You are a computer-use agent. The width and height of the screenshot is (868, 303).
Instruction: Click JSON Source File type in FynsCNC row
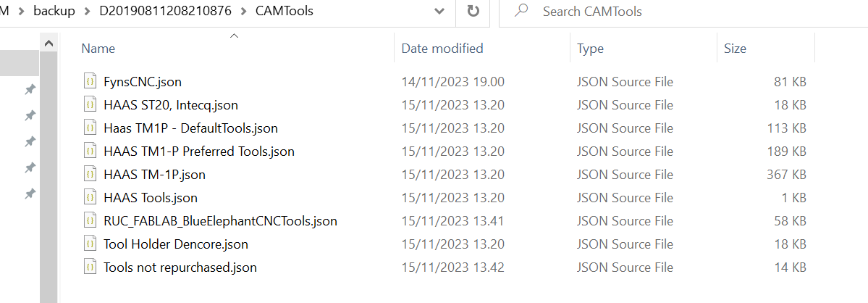point(625,82)
